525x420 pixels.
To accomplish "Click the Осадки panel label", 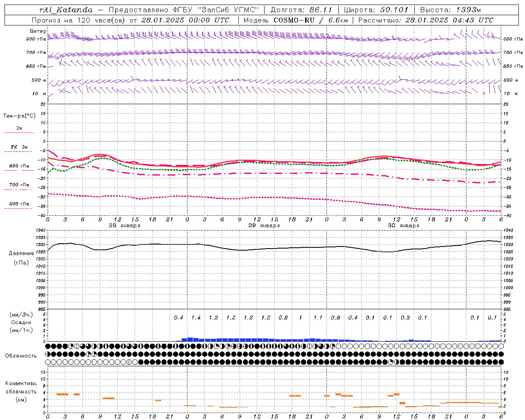I will click(21, 322).
